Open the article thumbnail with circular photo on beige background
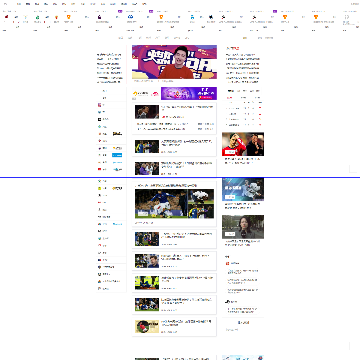The width and height of the screenshot is (360, 360). (147, 326)
